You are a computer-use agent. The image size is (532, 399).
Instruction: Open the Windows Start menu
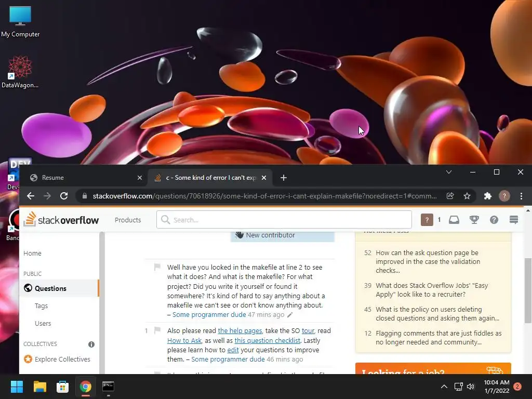click(x=17, y=387)
